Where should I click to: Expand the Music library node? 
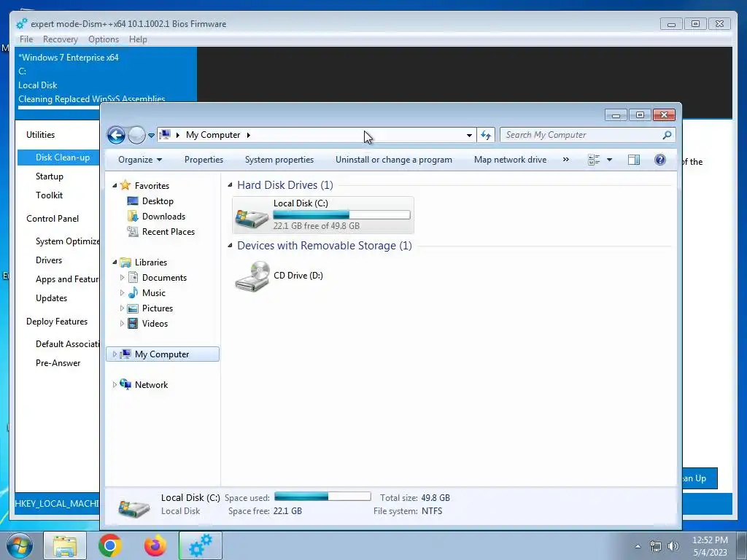click(x=122, y=292)
